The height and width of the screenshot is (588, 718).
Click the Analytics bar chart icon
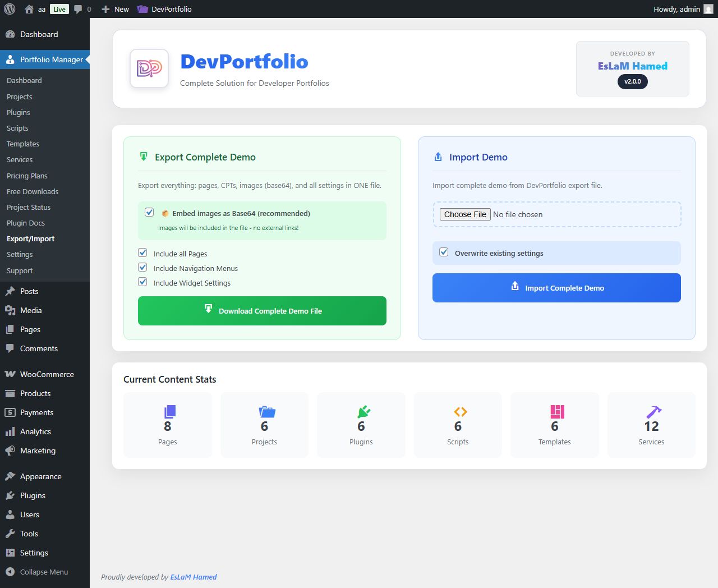point(10,431)
